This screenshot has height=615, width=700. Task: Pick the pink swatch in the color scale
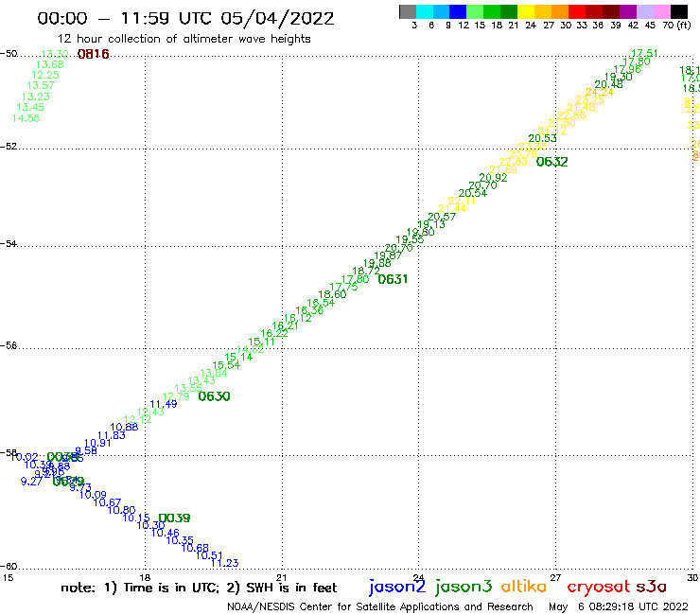(661, 11)
